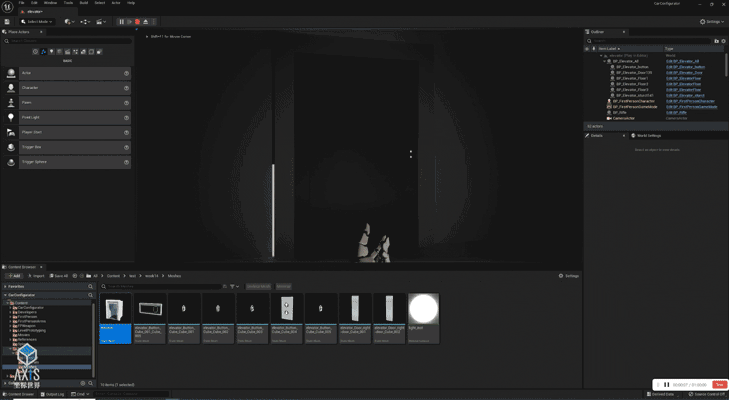Screen dimensions: 729x400
Task: Eject from the player controller
Action: coord(146,22)
